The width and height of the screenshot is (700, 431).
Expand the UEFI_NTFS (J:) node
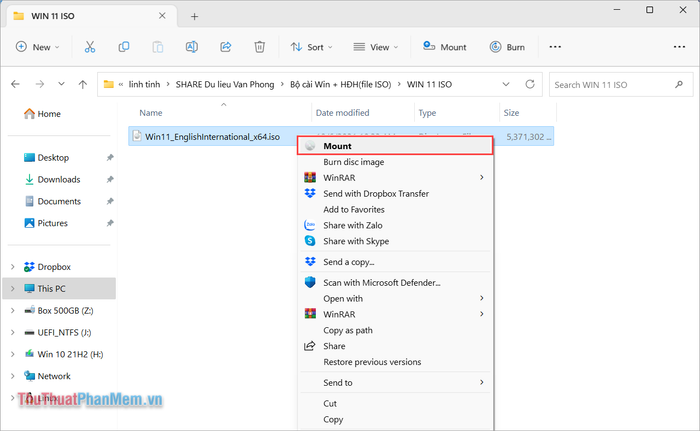point(12,332)
